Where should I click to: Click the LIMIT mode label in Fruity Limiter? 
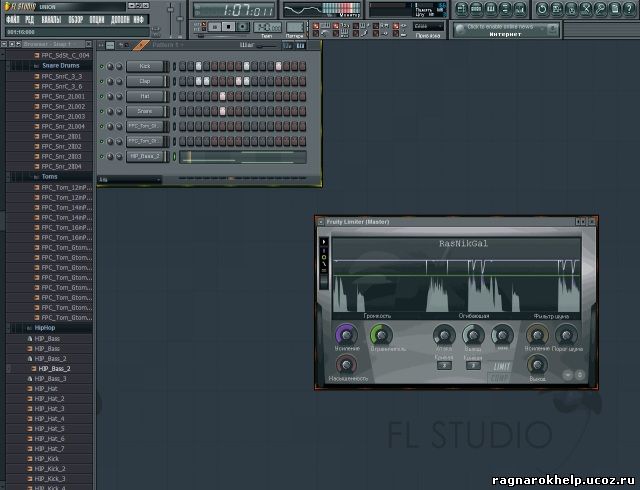[503, 367]
